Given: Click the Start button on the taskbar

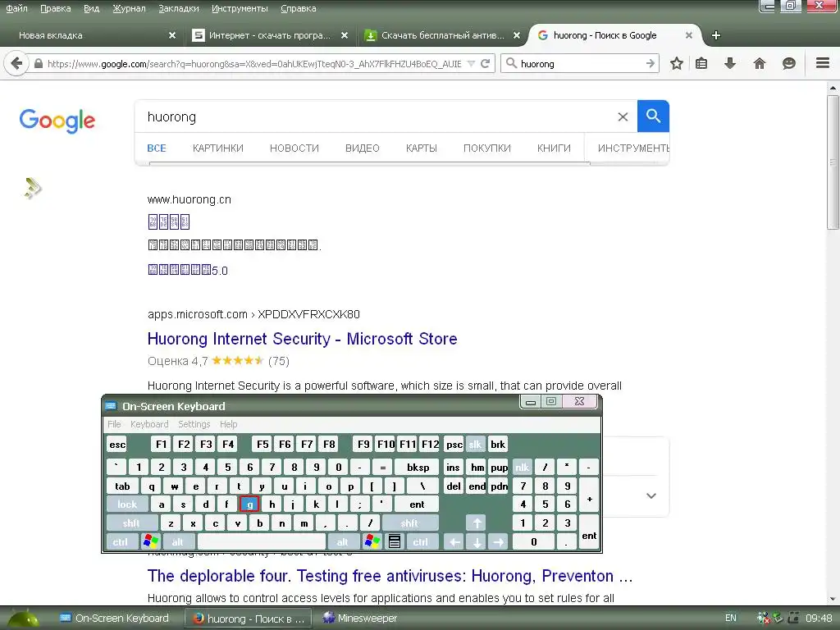Looking at the screenshot, I should coord(23,619).
